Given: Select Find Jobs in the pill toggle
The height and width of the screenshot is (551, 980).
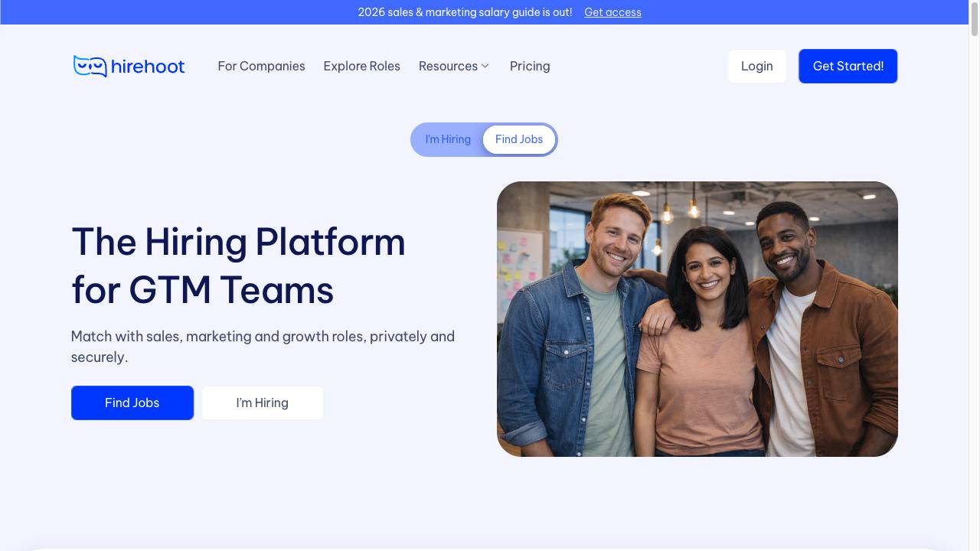Looking at the screenshot, I should (519, 139).
